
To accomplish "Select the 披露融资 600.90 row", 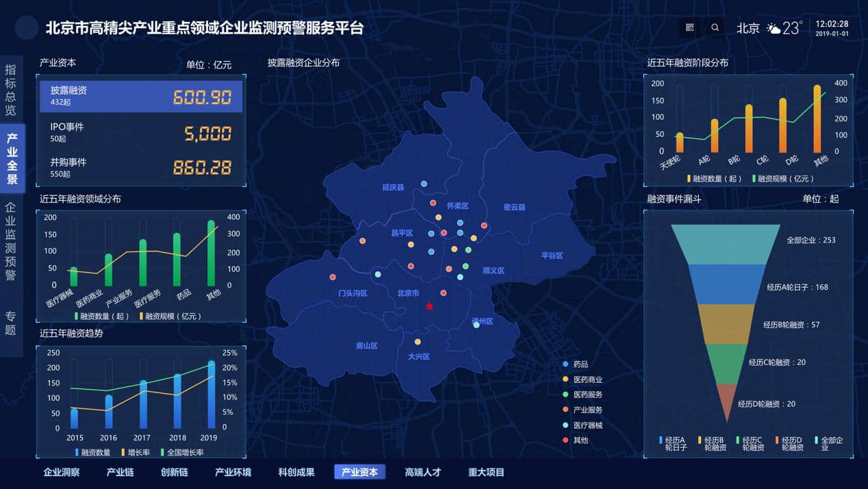I will click(x=141, y=97).
